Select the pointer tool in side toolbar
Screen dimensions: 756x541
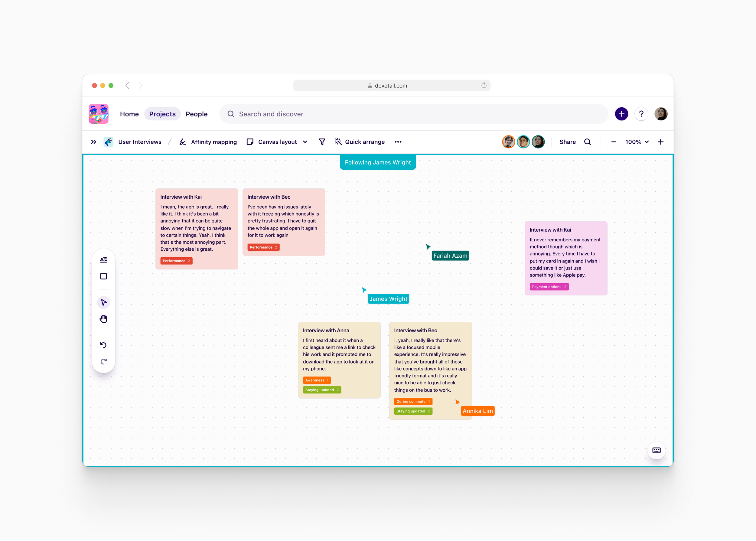(x=104, y=302)
